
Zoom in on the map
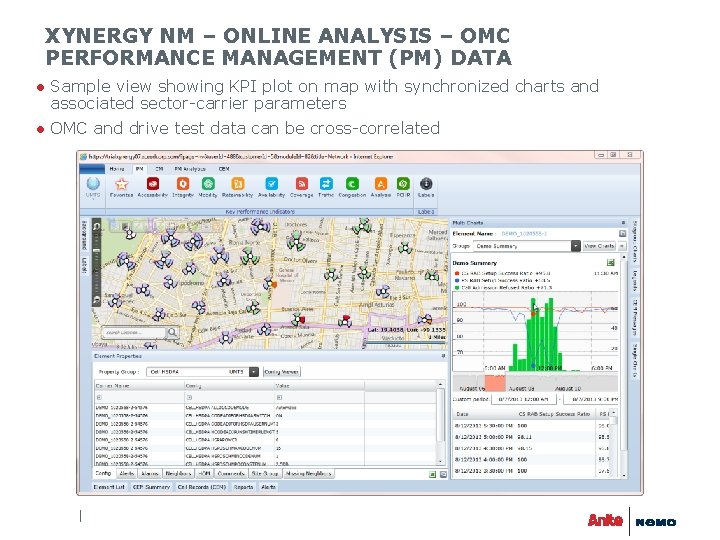[x=96, y=226]
